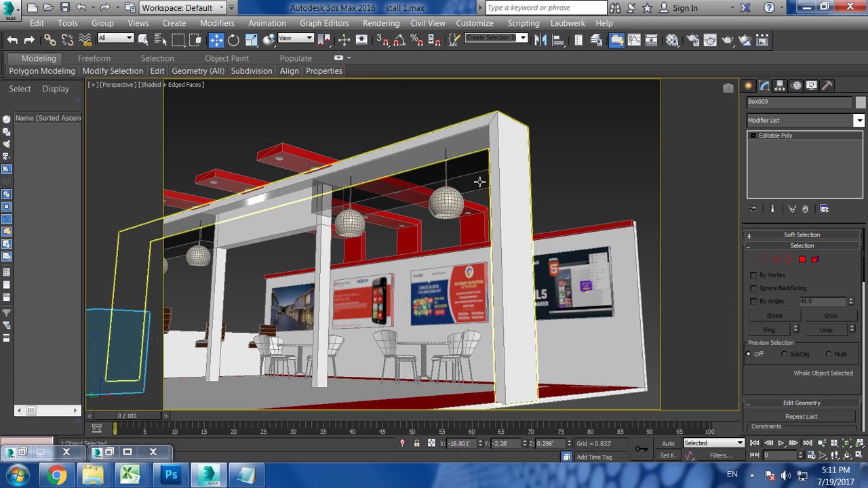Screen dimensions: 868x488
Task: Select the Element sub-object level icon
Action: 814,259
